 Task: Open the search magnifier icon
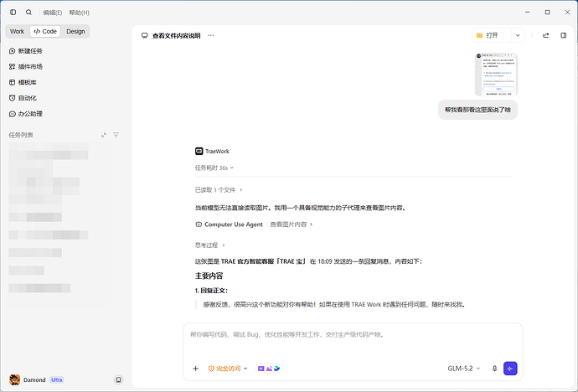tap(28, 13)
